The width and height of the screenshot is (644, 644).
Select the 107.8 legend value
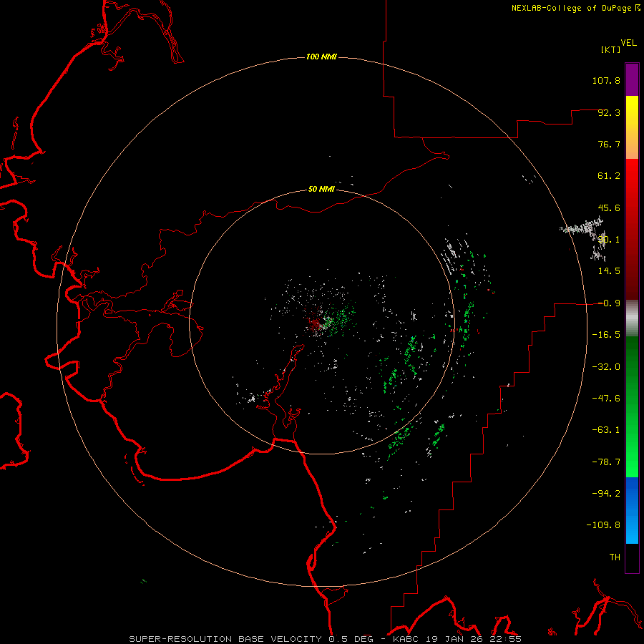606,80
